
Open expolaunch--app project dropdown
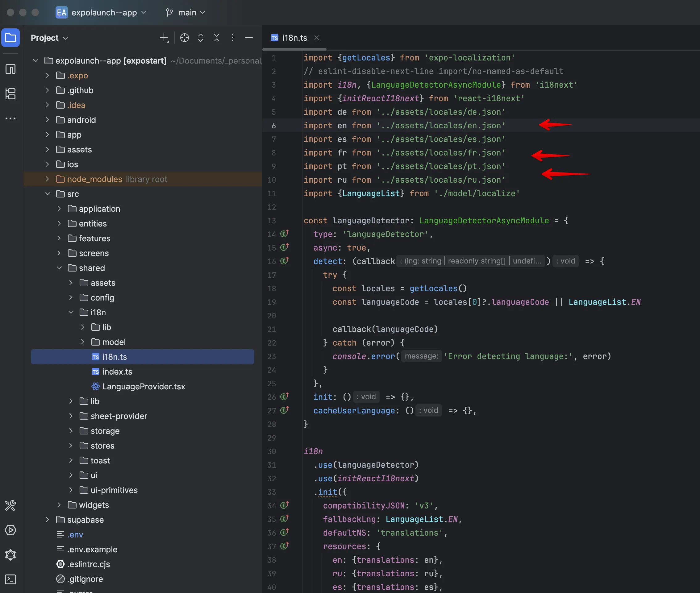click(x=109, y=12)
